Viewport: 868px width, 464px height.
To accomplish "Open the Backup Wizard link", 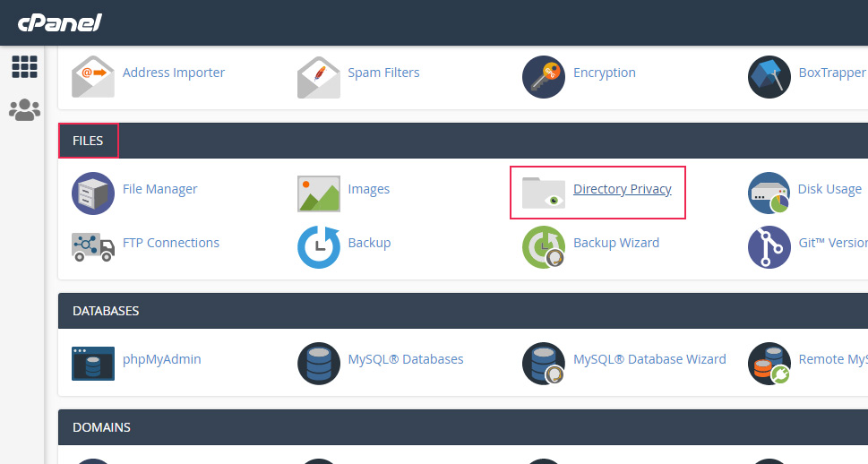I will (616, 243).
